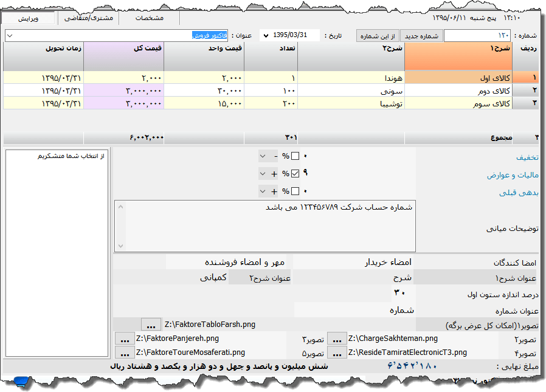The image size is (546, 392).
Task: Browse for the FaktoreTabloFarsh.png image file
Action: point(150,324)
